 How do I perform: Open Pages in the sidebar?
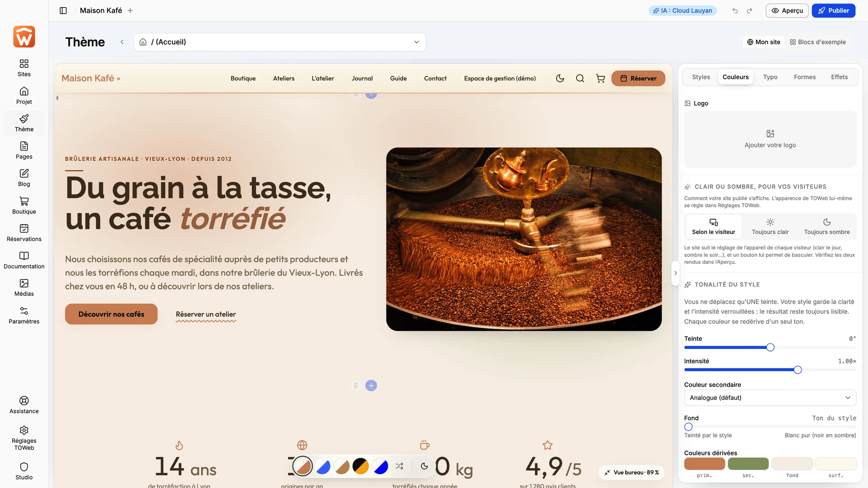(24, 150)
